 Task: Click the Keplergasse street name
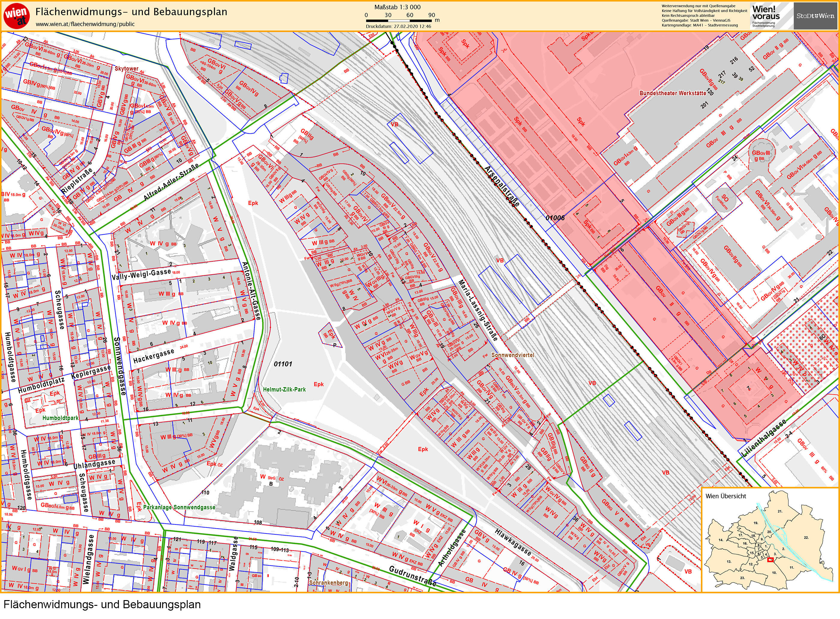pyautogui.click(x=91, y=372)
